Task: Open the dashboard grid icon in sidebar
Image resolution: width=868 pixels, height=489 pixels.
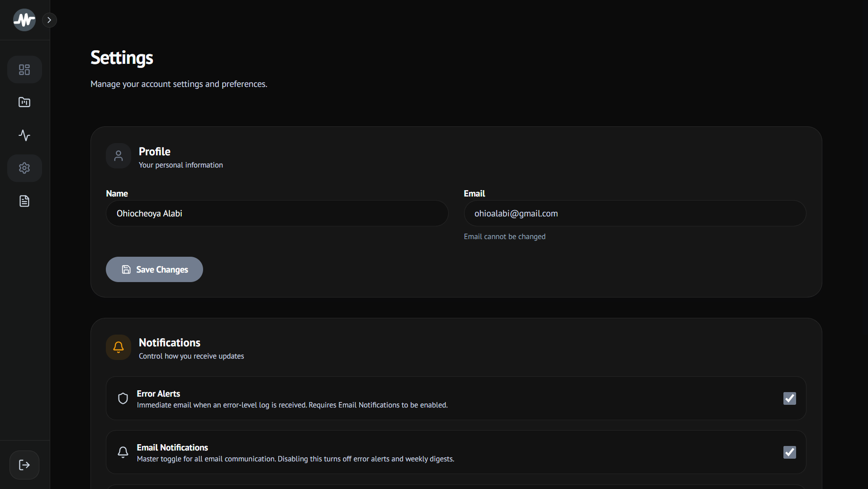Action: pyautogui.click(x=24, y=70)
